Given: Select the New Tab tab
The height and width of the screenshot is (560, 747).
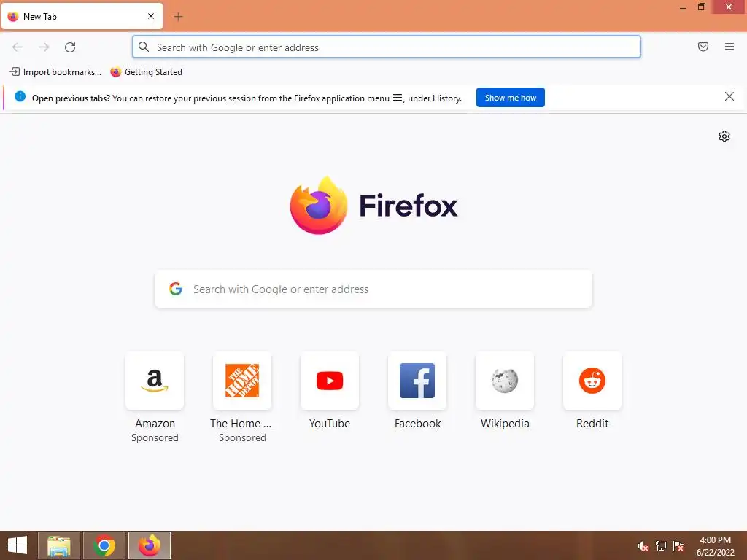Looking at the screenshot, I should (x=82, y=16).
